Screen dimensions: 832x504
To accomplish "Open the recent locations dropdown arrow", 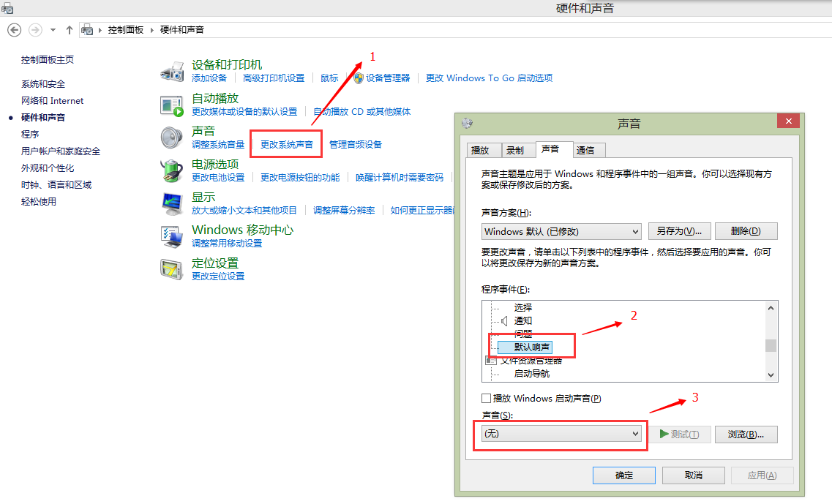I will (x=53, y=30).
